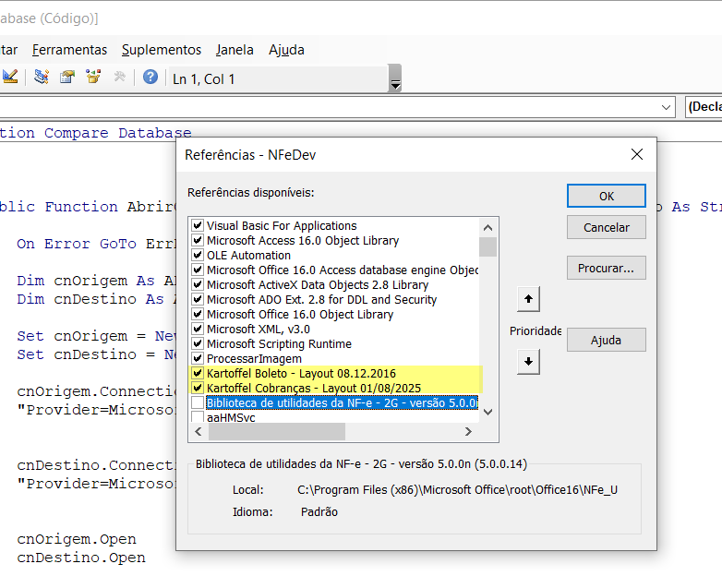
Task: Uncheck Microsoft Scripting Runtime checkbox
Action: 197,343
